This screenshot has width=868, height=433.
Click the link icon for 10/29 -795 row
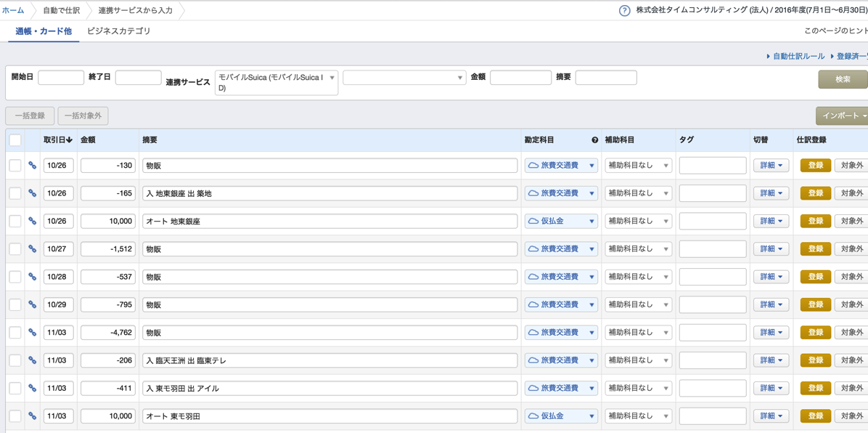tap(32, 304)
